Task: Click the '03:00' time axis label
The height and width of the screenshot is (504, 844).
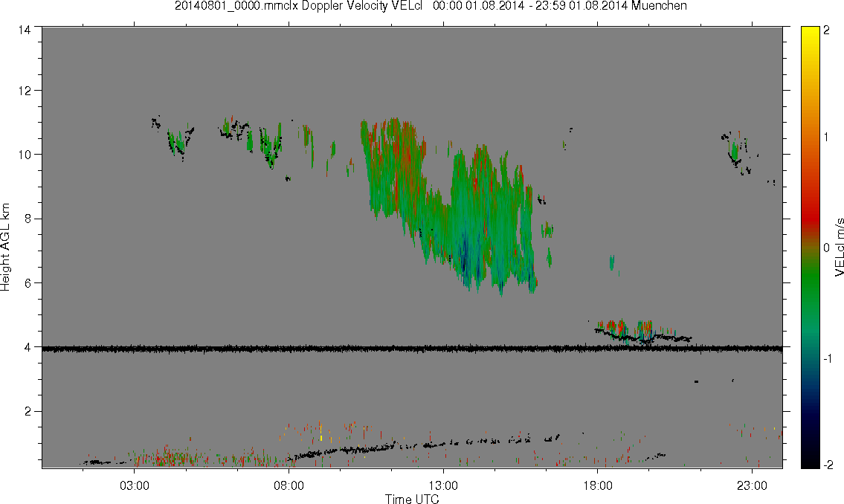Action: [135, 485]
